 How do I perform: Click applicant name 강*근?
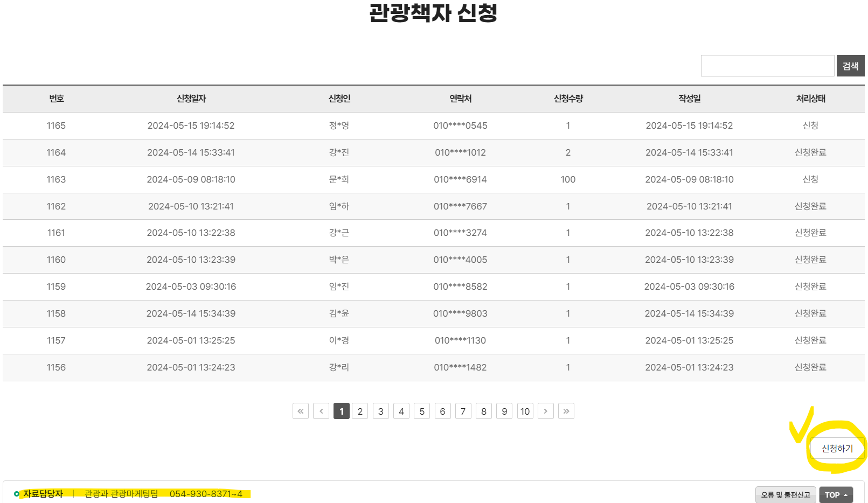[x=339, y=233]
